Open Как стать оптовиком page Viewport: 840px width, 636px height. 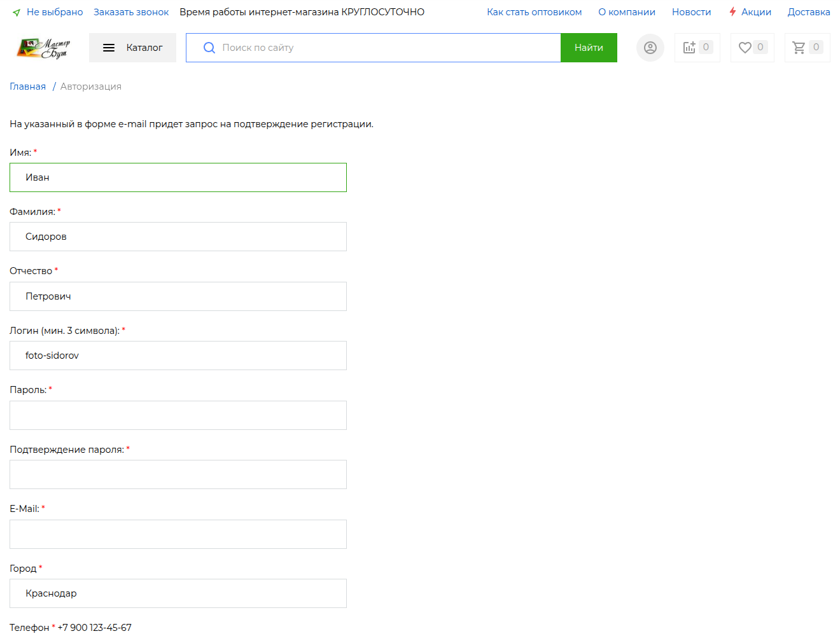tap(535, 12)
